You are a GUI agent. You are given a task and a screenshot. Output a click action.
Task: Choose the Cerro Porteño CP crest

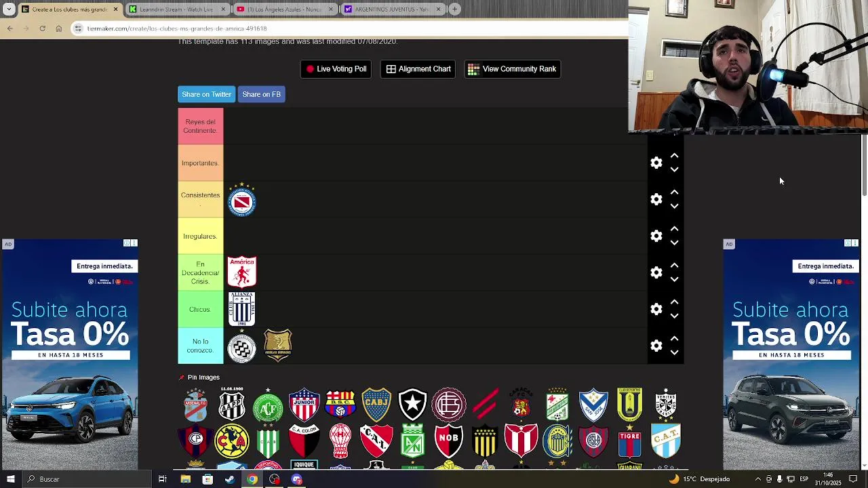pos(195,441)
